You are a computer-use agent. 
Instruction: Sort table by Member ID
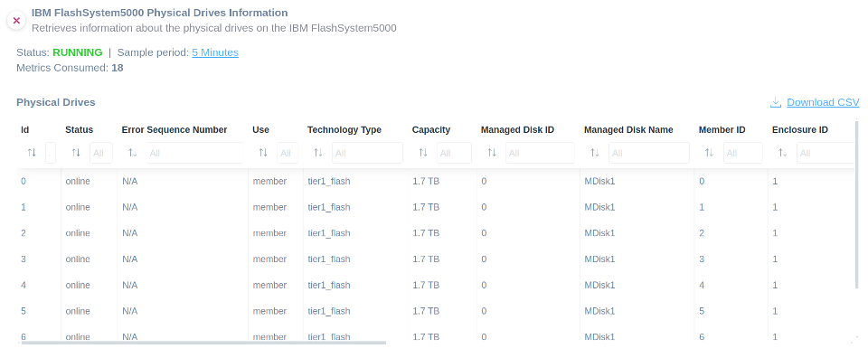[x=709, y=153]
